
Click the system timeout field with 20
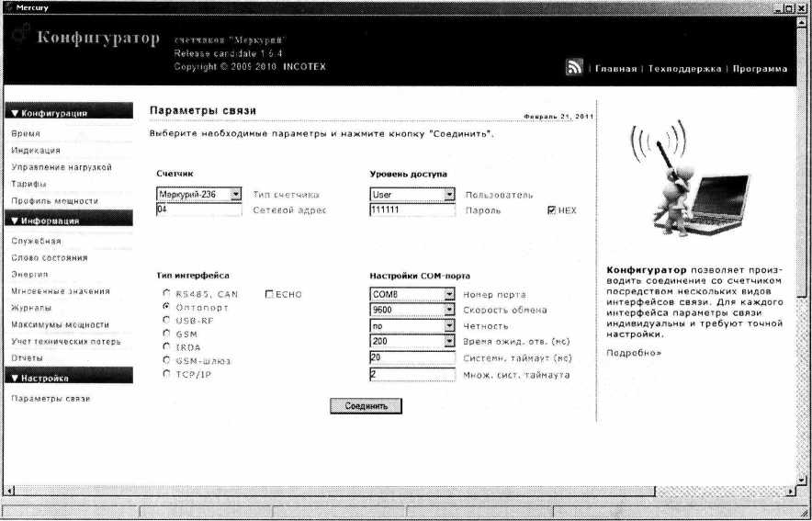click(x=412, y=357)
